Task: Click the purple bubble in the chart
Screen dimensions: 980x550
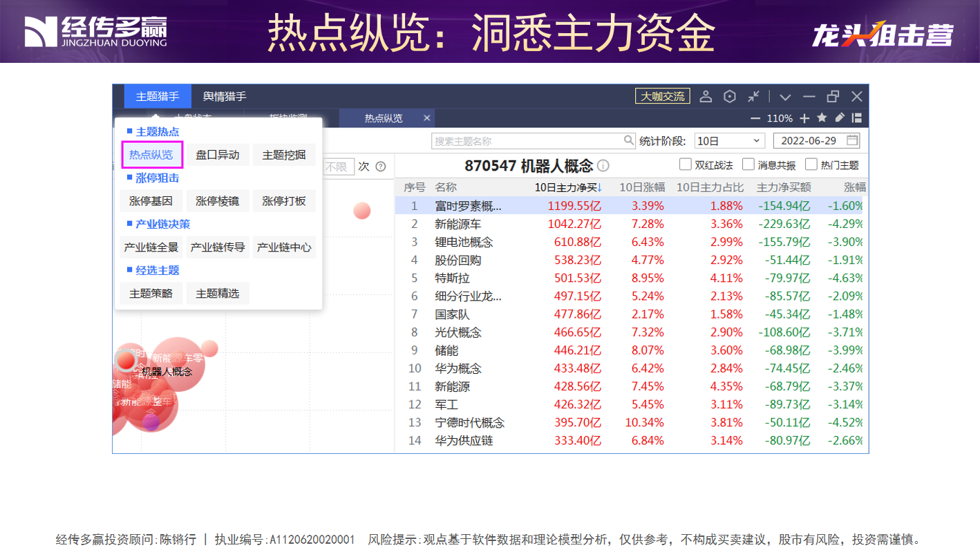Action: (x=151, y=422)
